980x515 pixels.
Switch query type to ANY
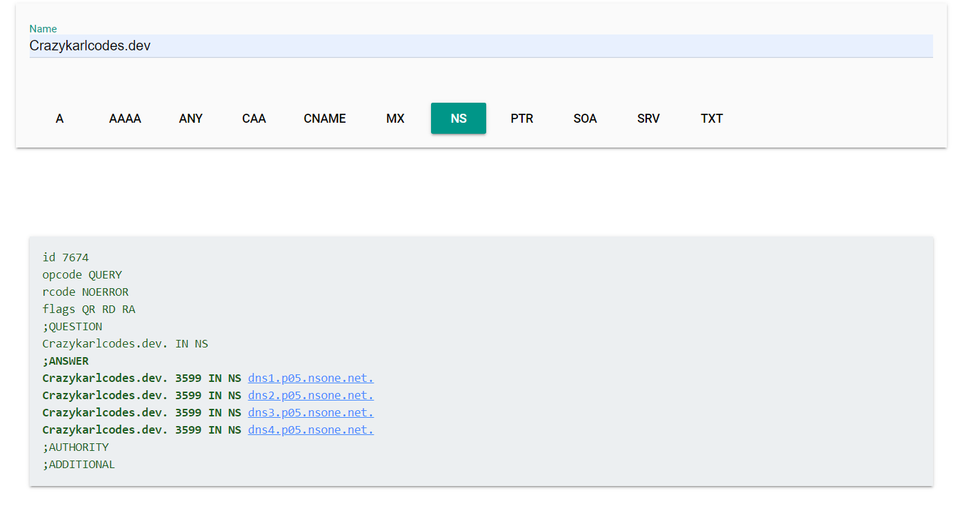click(191, 119)
